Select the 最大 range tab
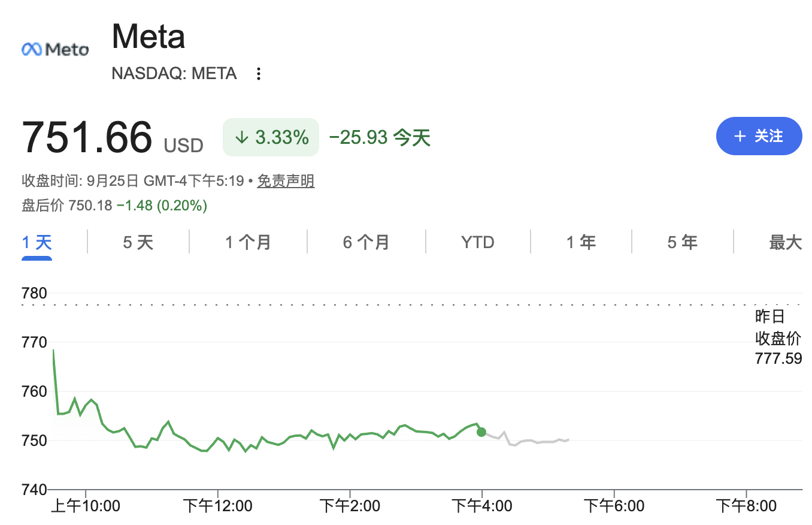 pos(785,242)
